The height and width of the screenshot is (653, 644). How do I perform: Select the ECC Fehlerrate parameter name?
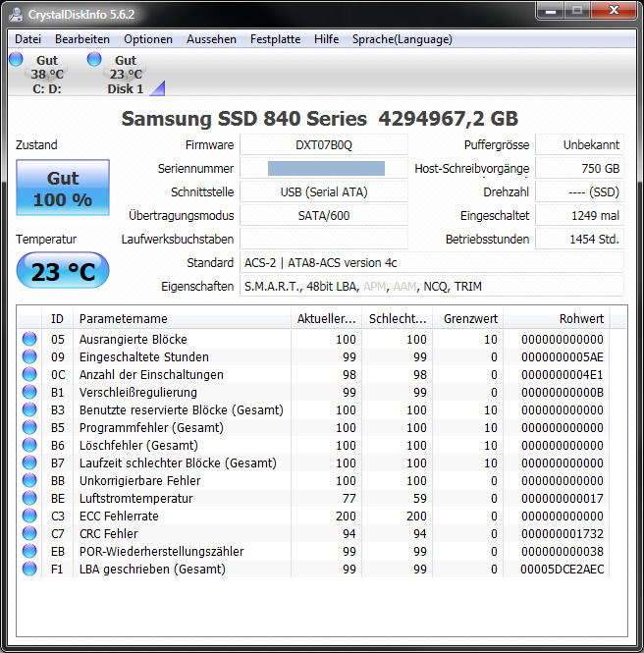click(119, 516)
